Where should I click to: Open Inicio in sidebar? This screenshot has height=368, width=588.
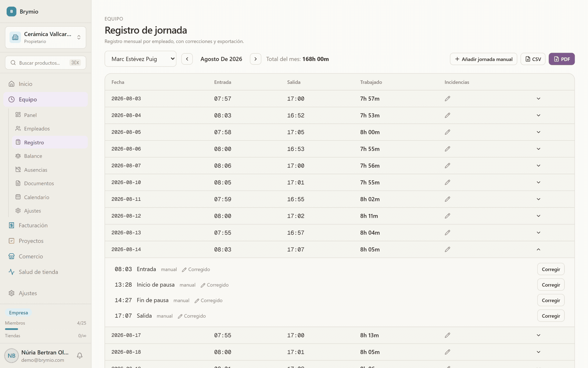coord(46,84)
